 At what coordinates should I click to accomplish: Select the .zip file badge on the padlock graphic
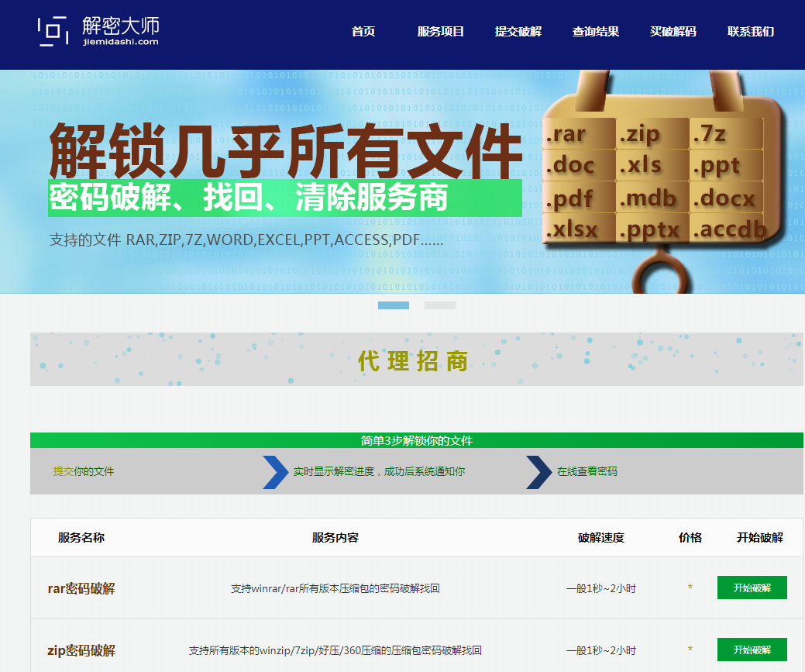tap(651, 133)
